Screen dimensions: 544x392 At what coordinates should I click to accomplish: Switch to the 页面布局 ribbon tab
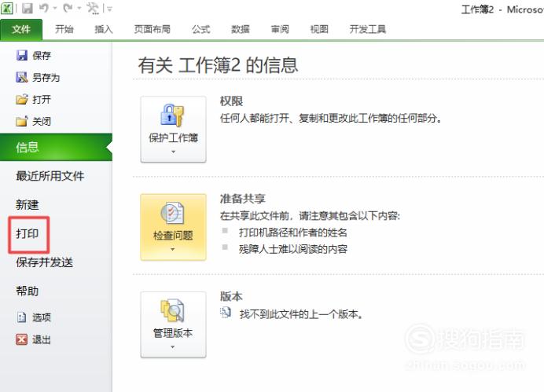tap(153, 29)
